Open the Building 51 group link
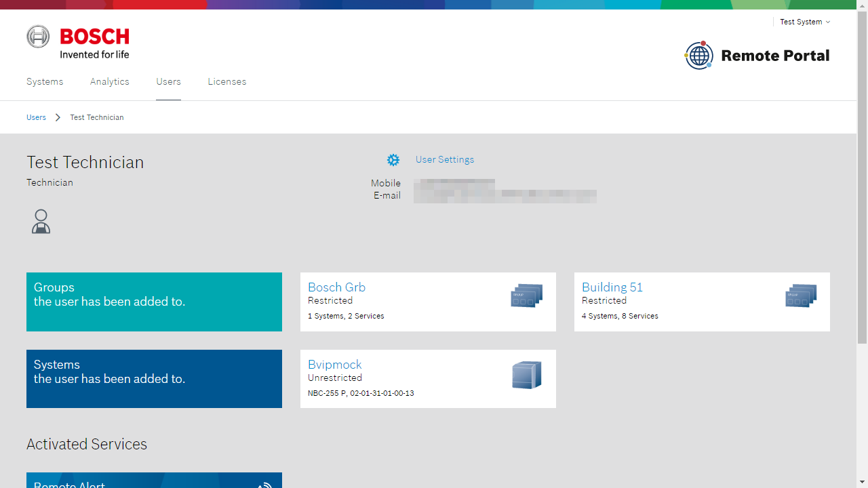This screenshot has height=488, width=868. 612,287
